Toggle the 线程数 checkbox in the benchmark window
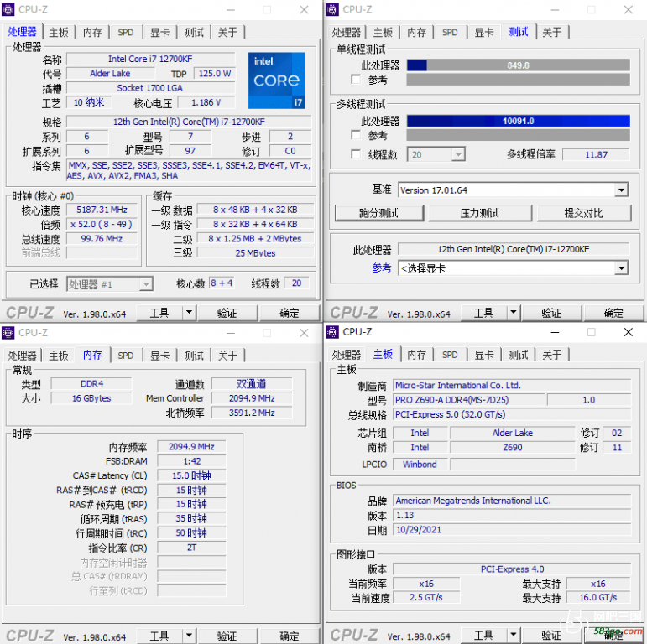 (x=356, y=154)
